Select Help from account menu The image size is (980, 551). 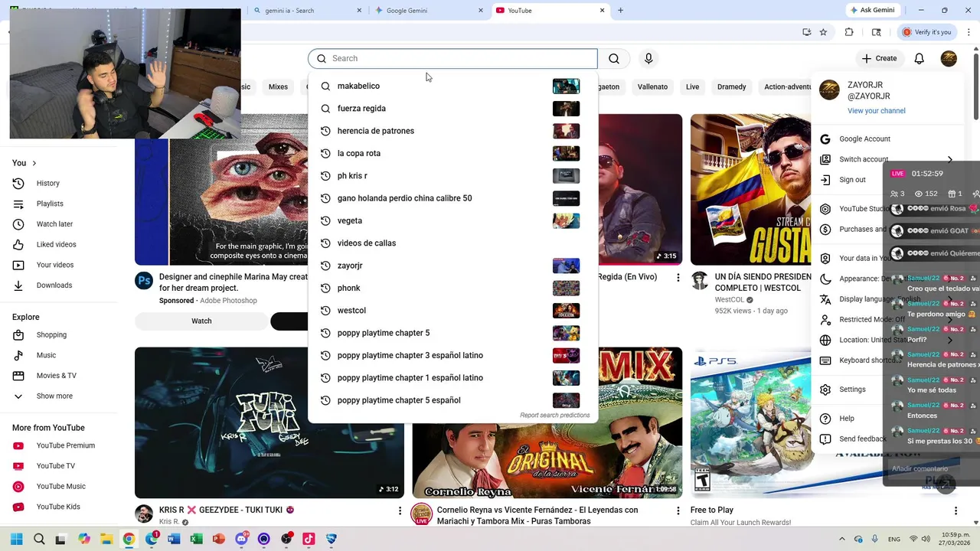848,419
